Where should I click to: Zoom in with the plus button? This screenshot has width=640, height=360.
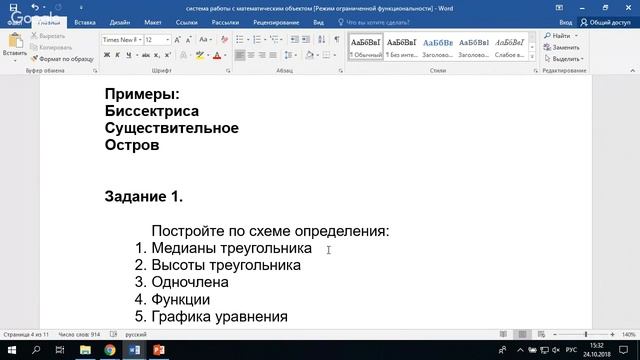pyautogui.click(x=612, y=334)
